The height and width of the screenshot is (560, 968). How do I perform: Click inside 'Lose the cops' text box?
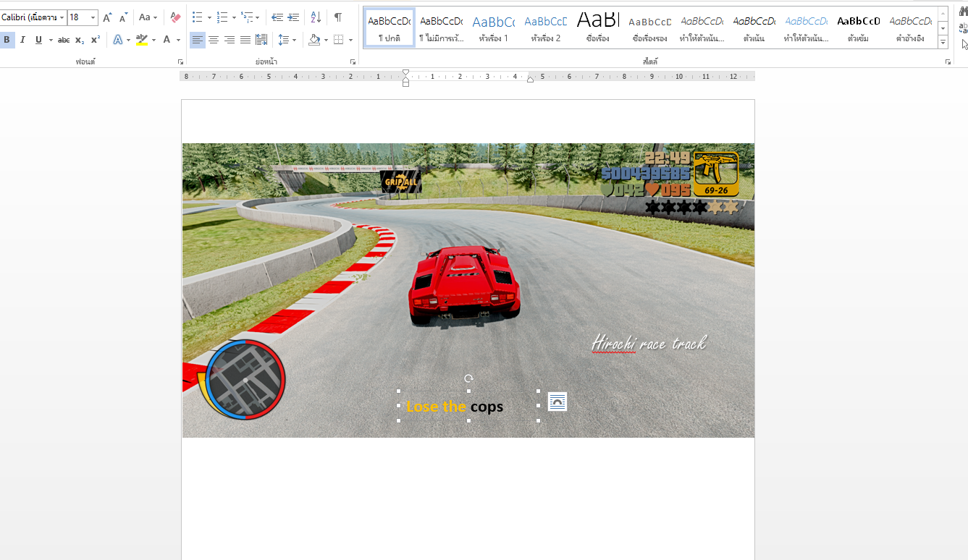[468, 406]
